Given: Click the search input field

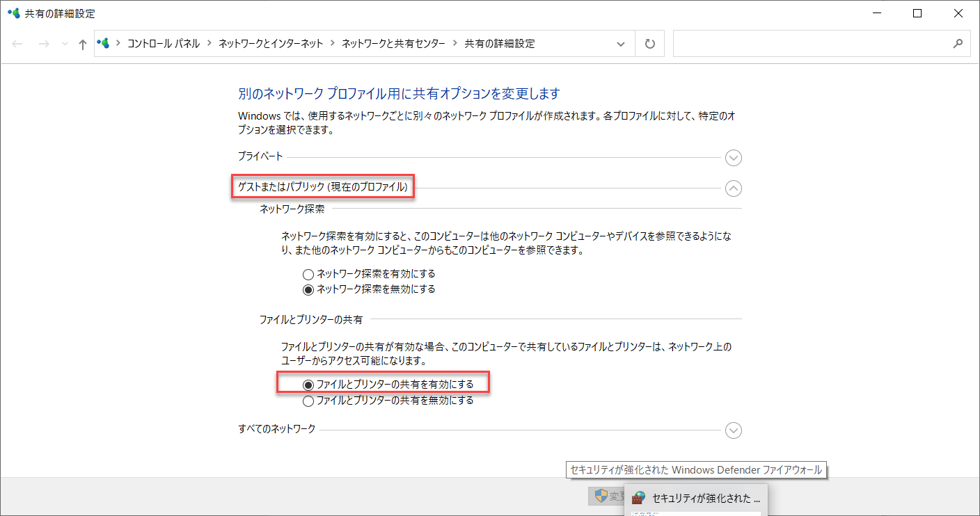Looking at the screenshot, I should [x=811, y=44].
